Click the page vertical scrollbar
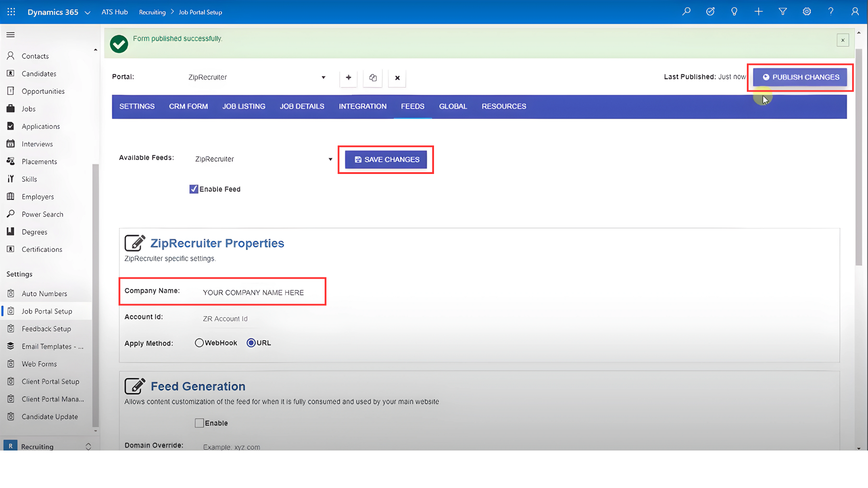Image resolution: width=868 pixels, height=488 pixels. coord(859,157)
